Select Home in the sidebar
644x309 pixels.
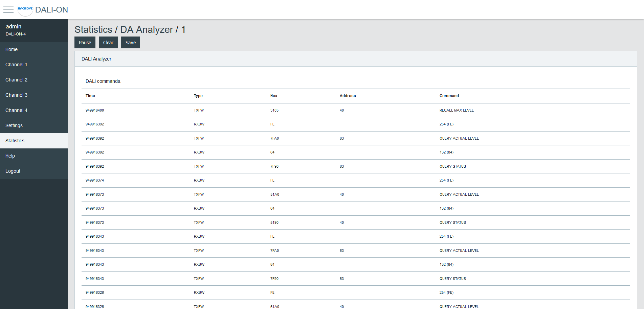point(12,49)
